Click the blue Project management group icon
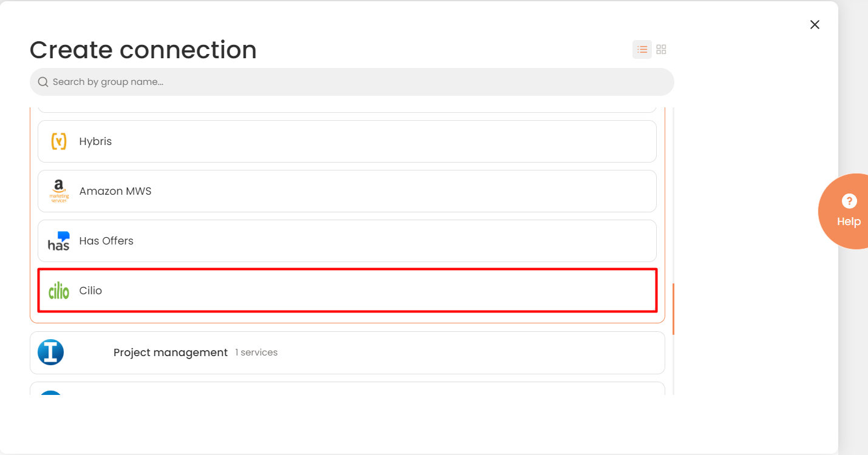The width and height of the screenshot is (868, 455). 51,352
